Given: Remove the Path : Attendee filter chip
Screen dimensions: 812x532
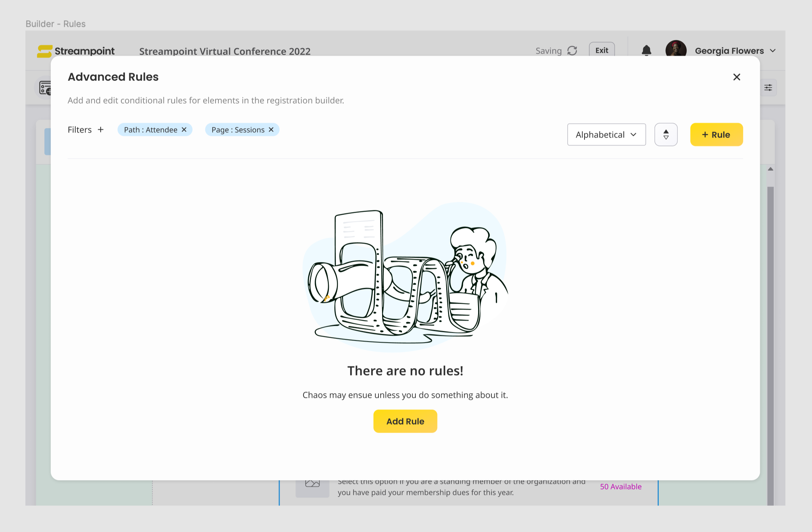Looking at the screenshot, I should point(184,130).
